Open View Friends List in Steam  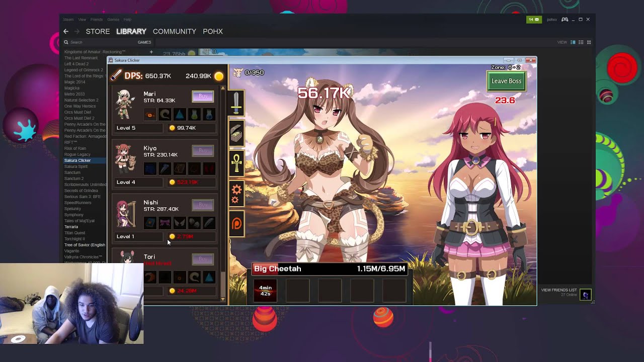tap(559, 290)
